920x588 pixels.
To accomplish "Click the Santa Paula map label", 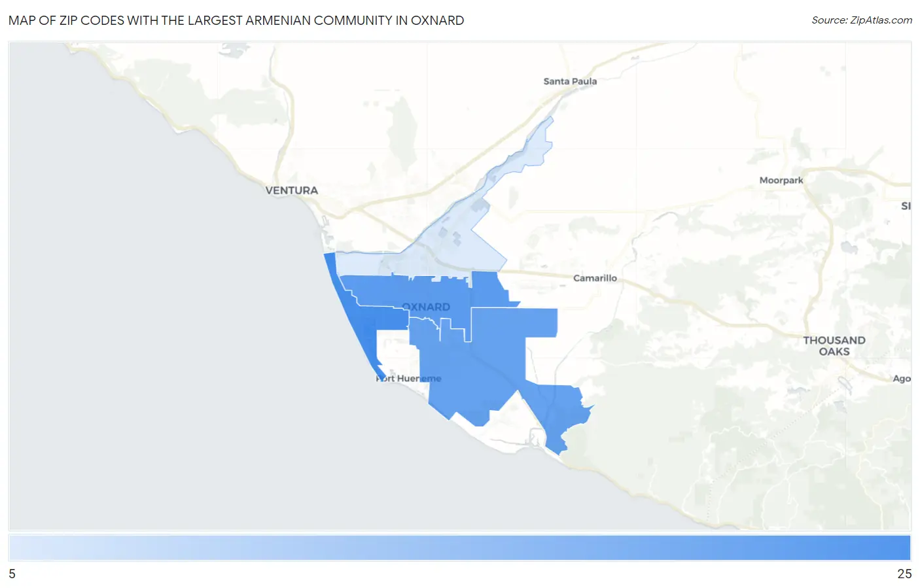I will tap(570, 81).
